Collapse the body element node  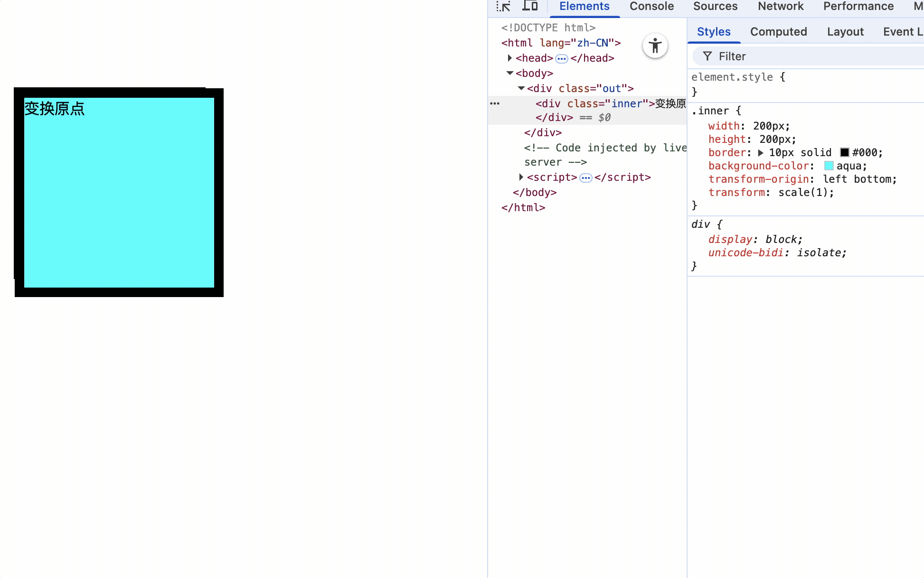pyautogui.click(x=509, y=73)
